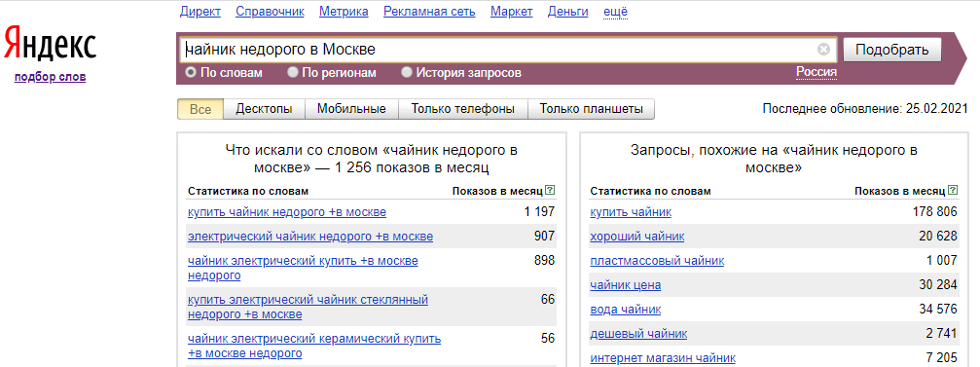Expand the 'ещё' services menu

[616, 12]
